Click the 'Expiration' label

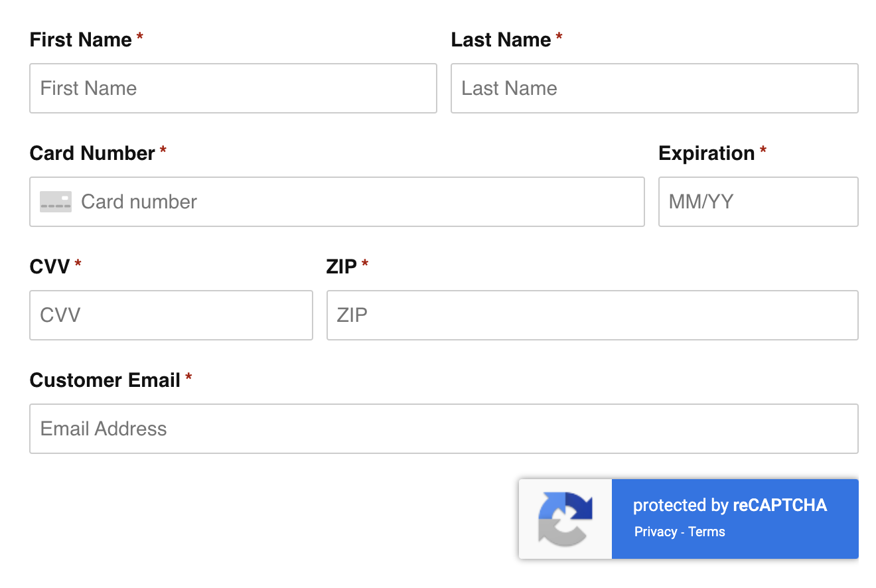pos(707,153)
